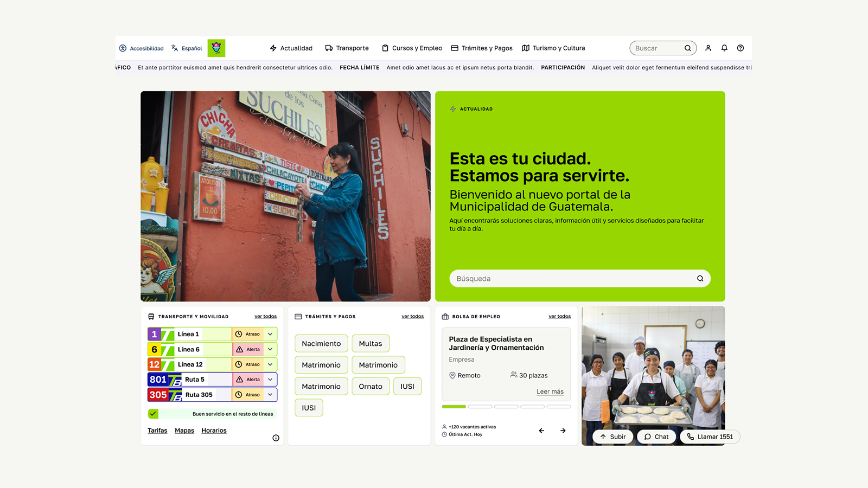
Task: Click the help question mark icon
Action: (x=741, y=48)
